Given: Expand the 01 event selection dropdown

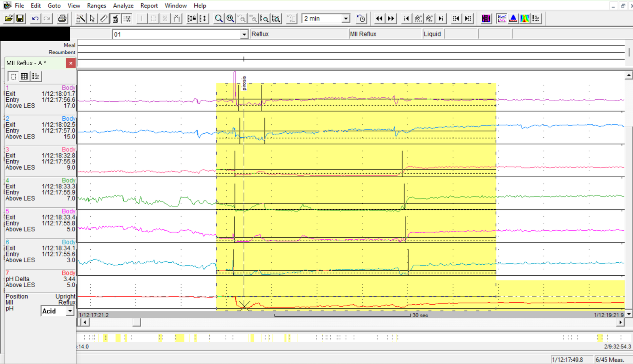Looking at the screenshot, I should point(244,34).
